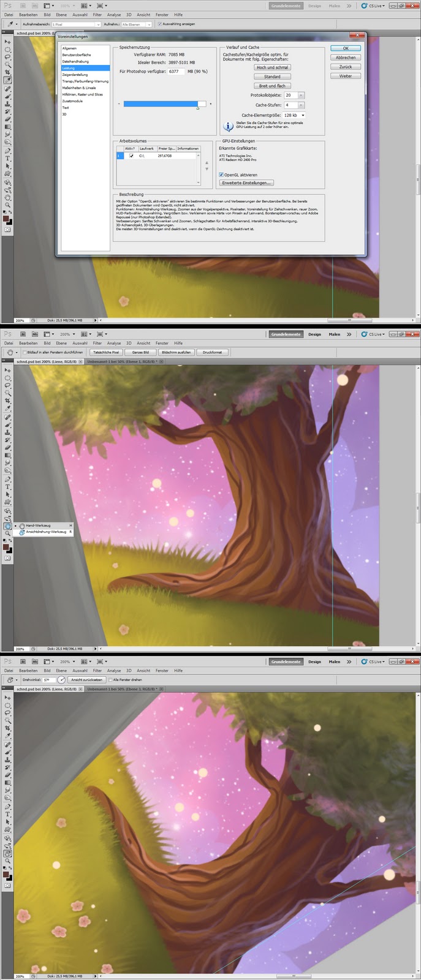Pick the Crop tool in the top screenshot's toolbox

(8, 72)
